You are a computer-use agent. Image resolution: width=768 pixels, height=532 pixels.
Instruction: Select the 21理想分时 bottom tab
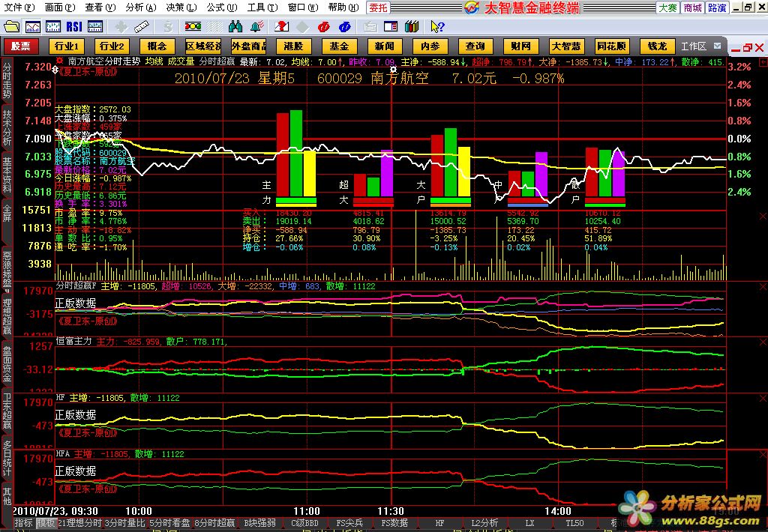tap(79, 523)
